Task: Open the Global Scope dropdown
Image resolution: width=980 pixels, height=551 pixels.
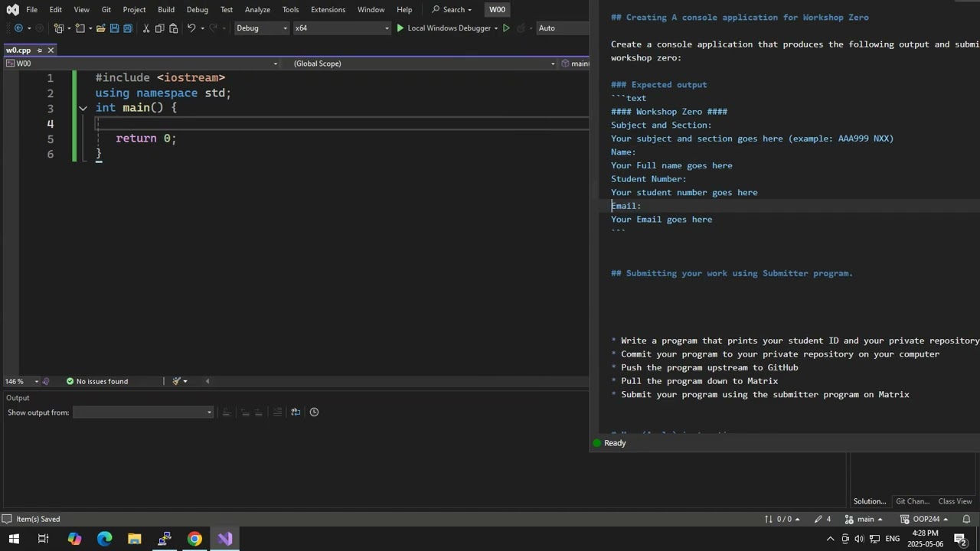Action: [x=424, y=64]
